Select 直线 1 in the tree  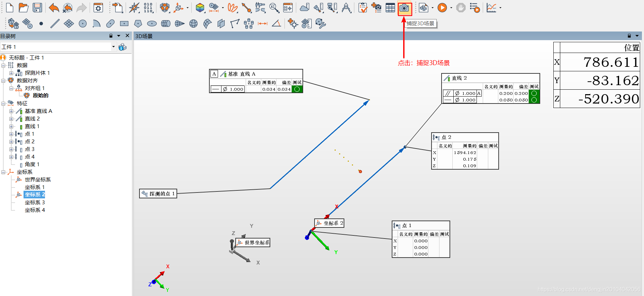pyautogui.click(x=32, y=126)
